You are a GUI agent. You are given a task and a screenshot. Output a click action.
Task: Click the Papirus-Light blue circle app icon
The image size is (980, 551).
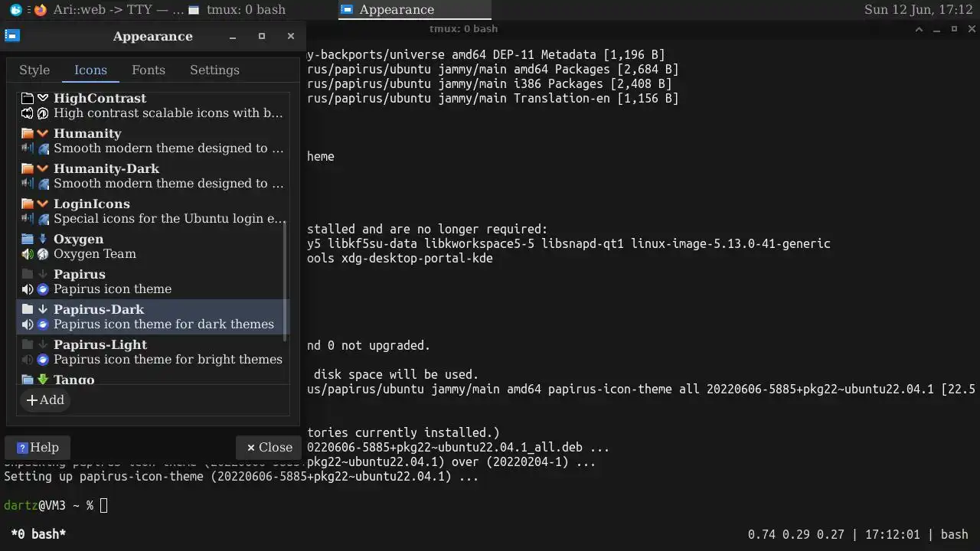43,360
